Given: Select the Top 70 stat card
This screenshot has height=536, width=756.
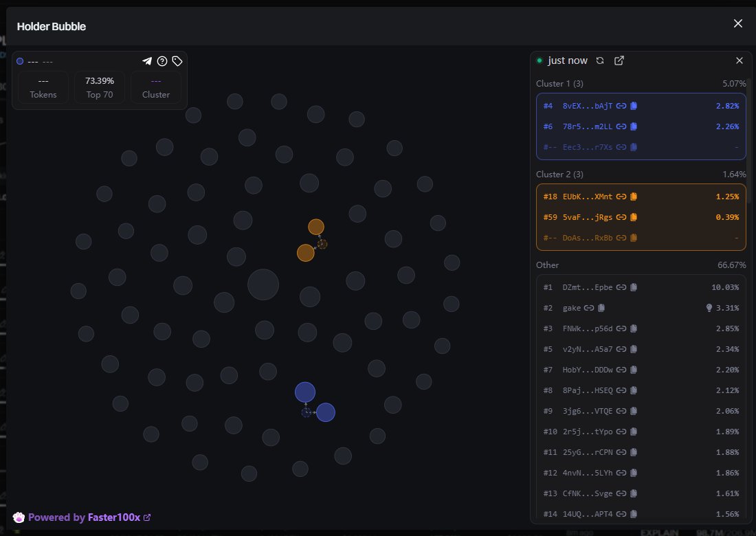Looking at the screenshot, I should [x=100, y=87].
